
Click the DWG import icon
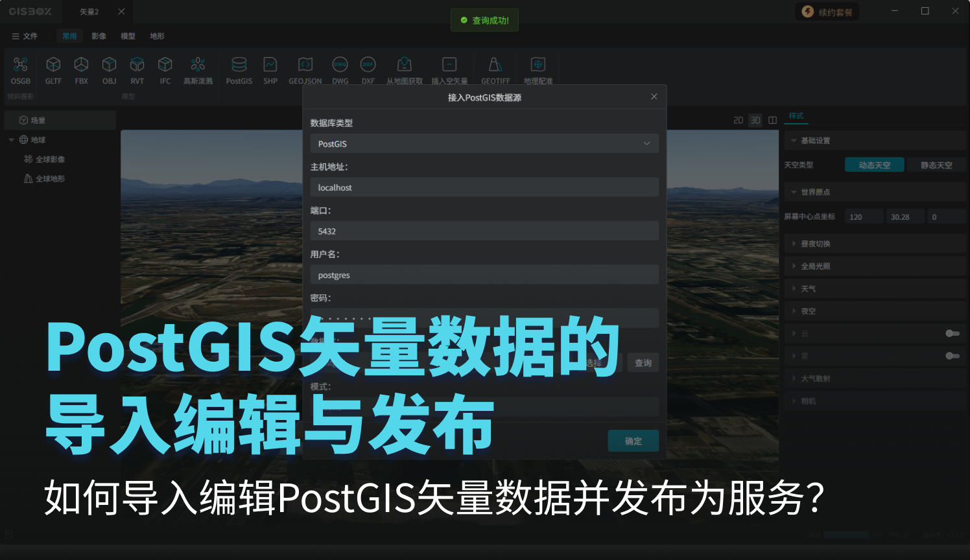(x=340, y=65)
